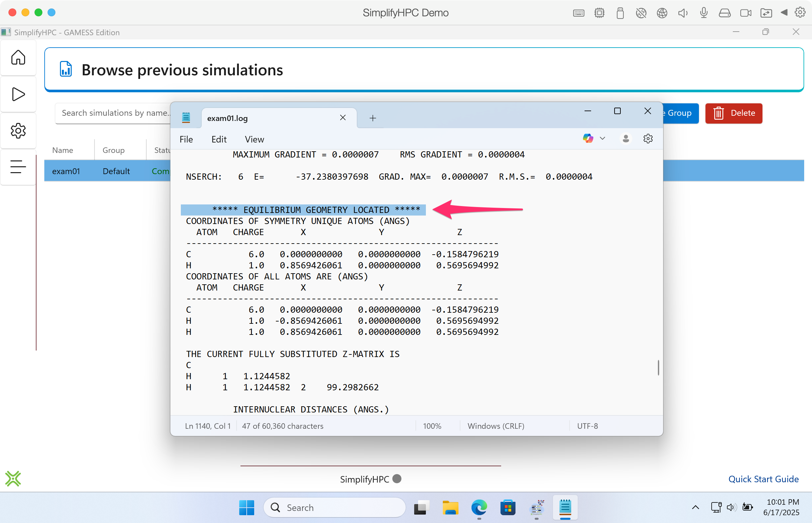
Task: Click the SimplifyHPC green logo icon
Action: coord(13,479)
